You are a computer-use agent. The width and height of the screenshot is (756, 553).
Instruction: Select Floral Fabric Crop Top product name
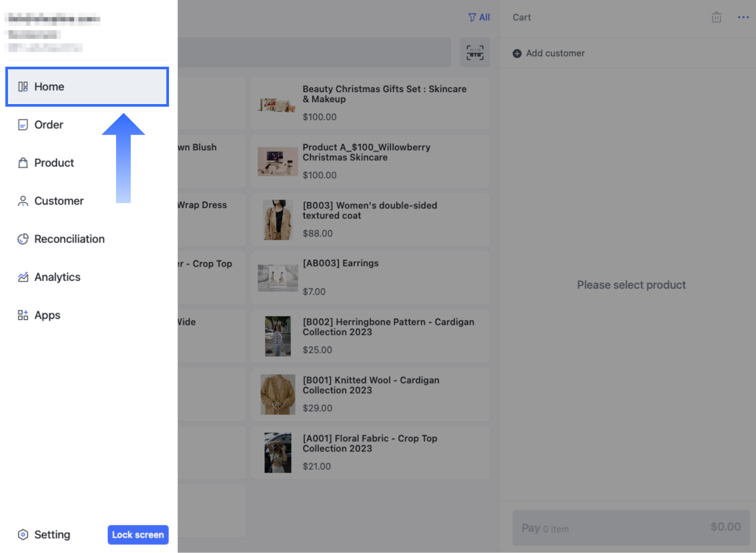pos(370,443)
